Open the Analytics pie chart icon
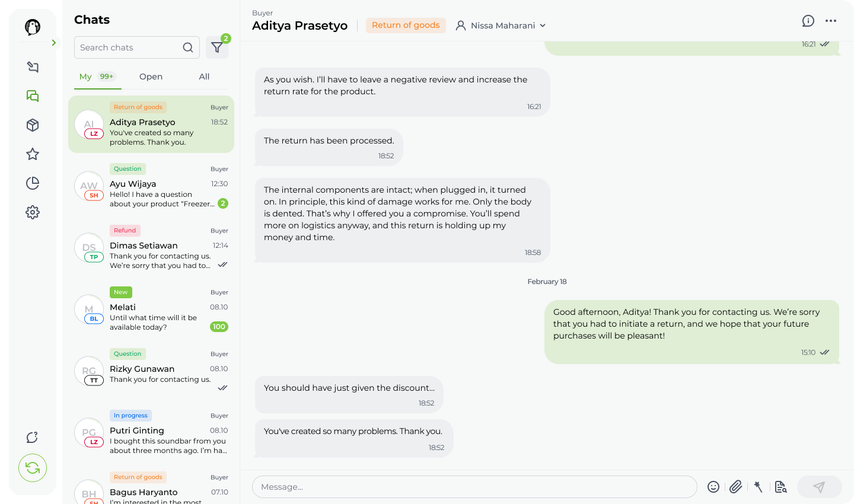This screenshot has width=854, height=504. tap(32, 183)
